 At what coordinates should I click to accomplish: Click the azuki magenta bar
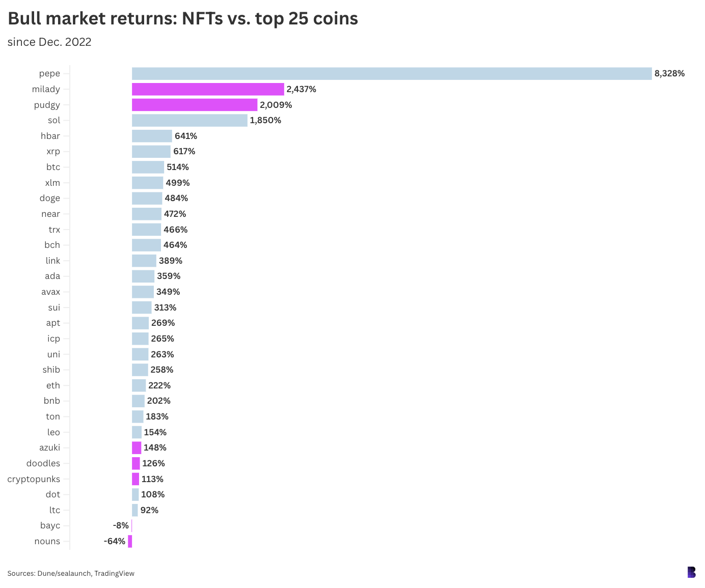(x=137, y=448)
